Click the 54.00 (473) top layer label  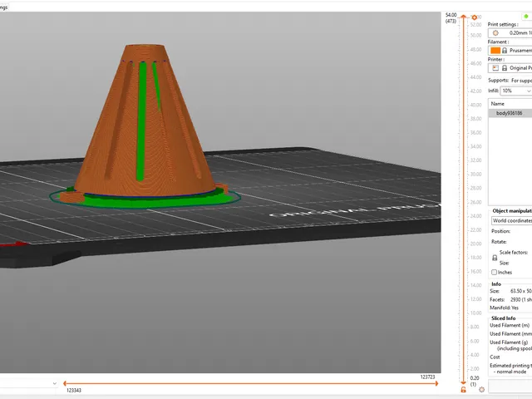[x=451, y=18]
